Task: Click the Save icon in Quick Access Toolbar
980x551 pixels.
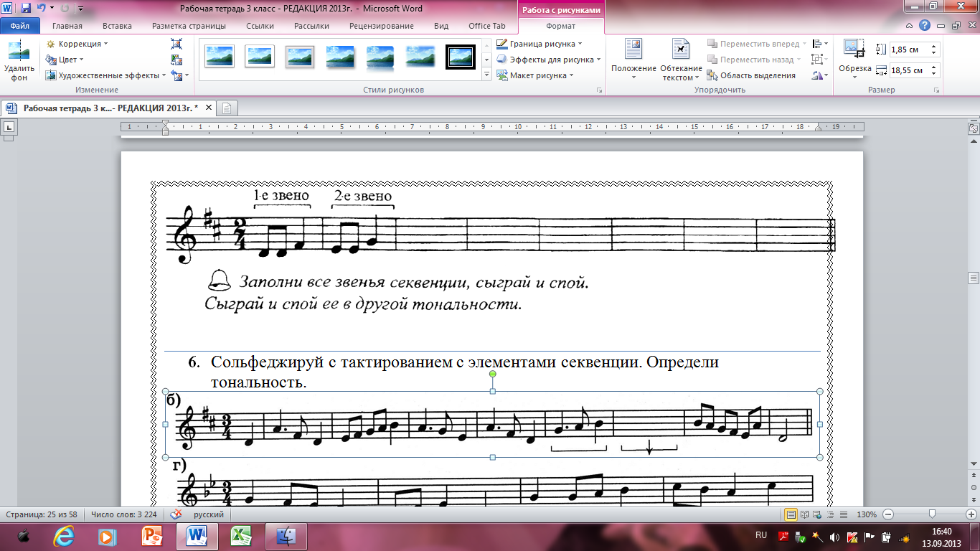Action: pyautogui.click(x=26, y=9)
